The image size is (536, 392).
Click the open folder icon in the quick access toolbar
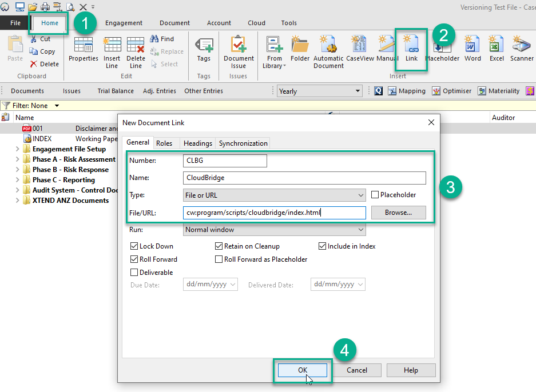click(33, 6)
